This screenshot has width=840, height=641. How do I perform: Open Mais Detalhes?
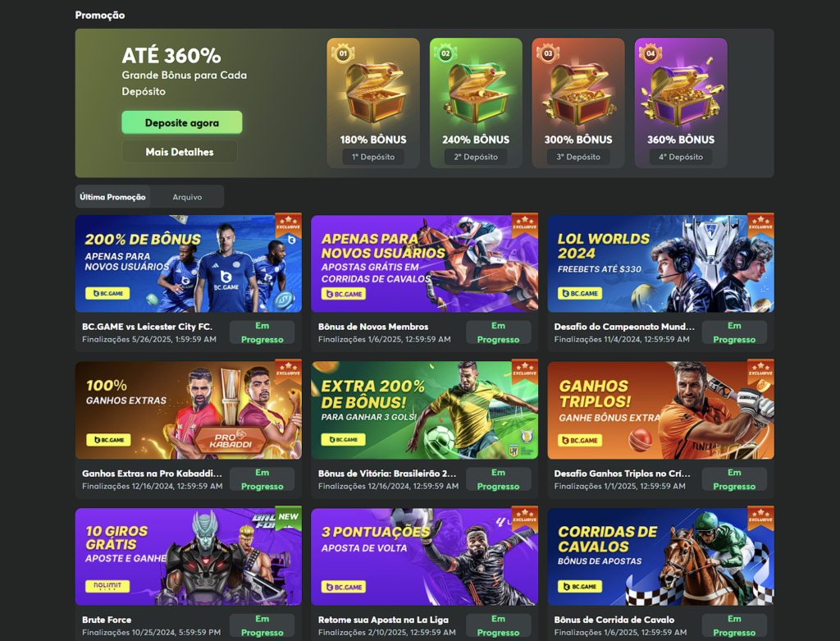click(x=180, y=152)
